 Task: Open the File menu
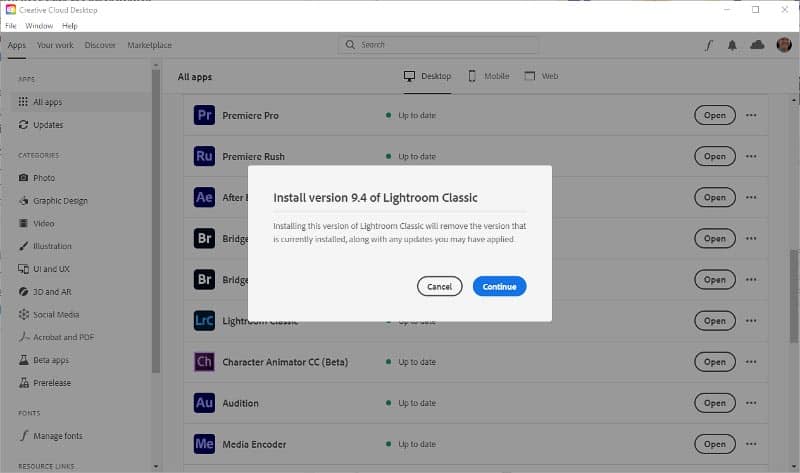point(11,26)
